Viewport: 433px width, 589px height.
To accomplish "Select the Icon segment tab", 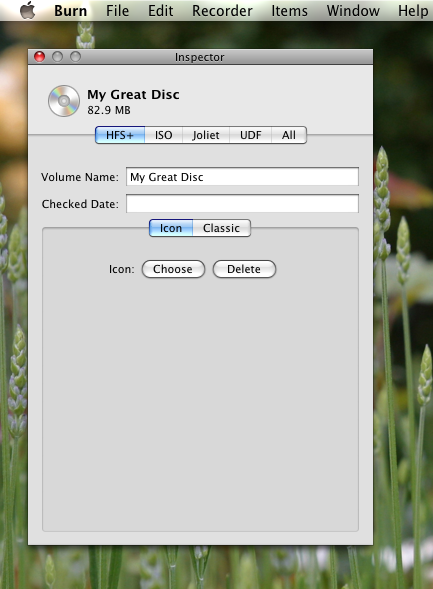I will pos(171,228).
